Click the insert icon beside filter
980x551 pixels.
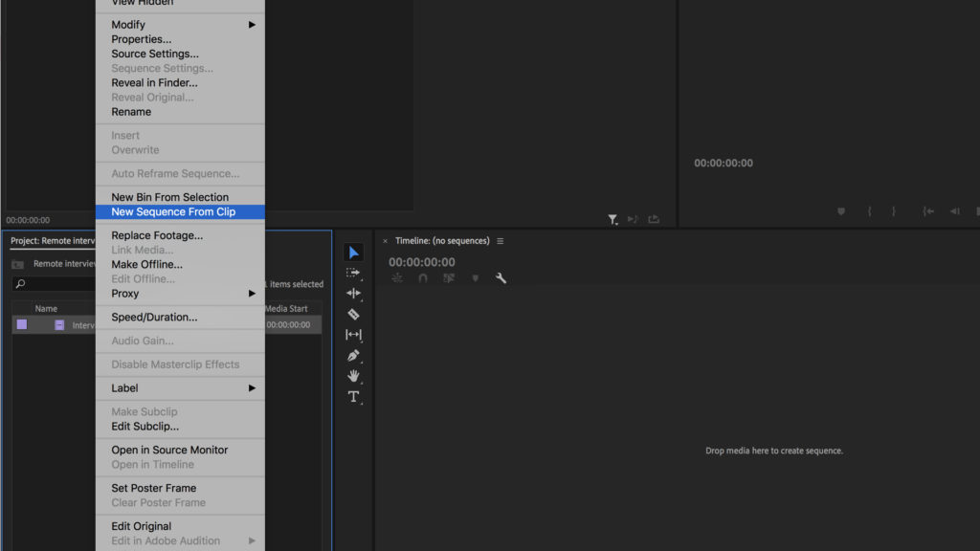tap(633, 219)
